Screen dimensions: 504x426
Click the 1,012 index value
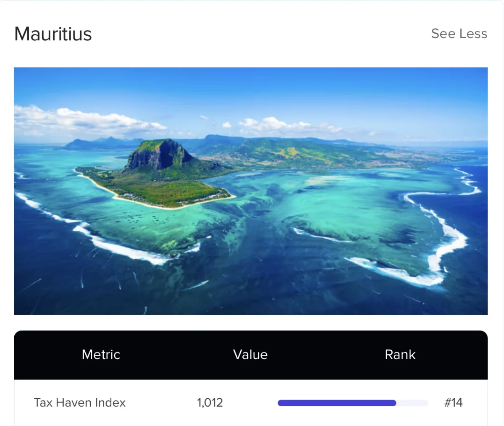pos(210,402)
